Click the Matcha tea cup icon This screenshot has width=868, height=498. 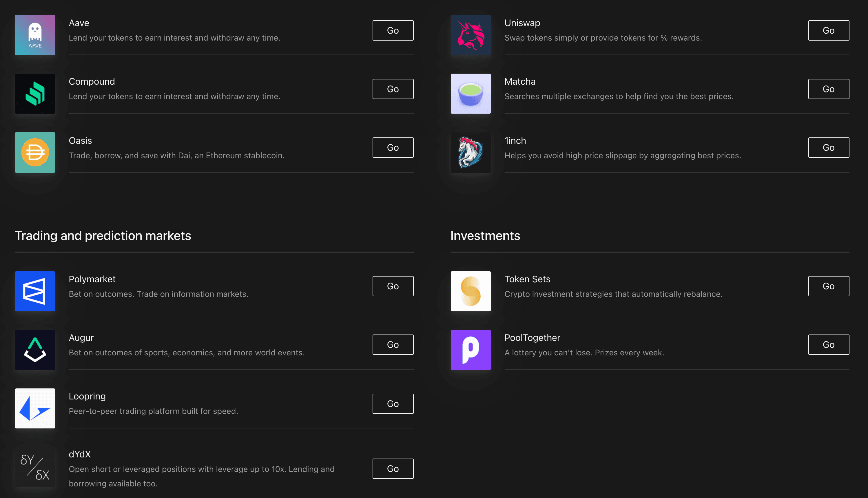(x=471, y=93)
